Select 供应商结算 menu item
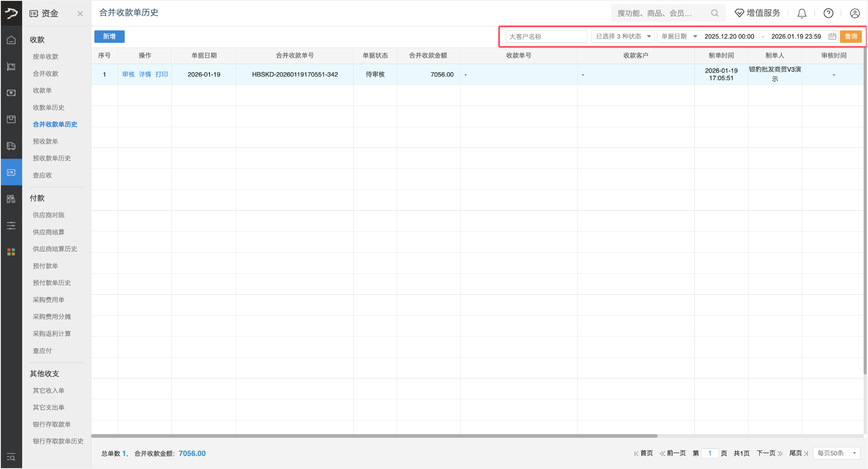This screenshot has width=868, height=469. [x=48, y=232]
